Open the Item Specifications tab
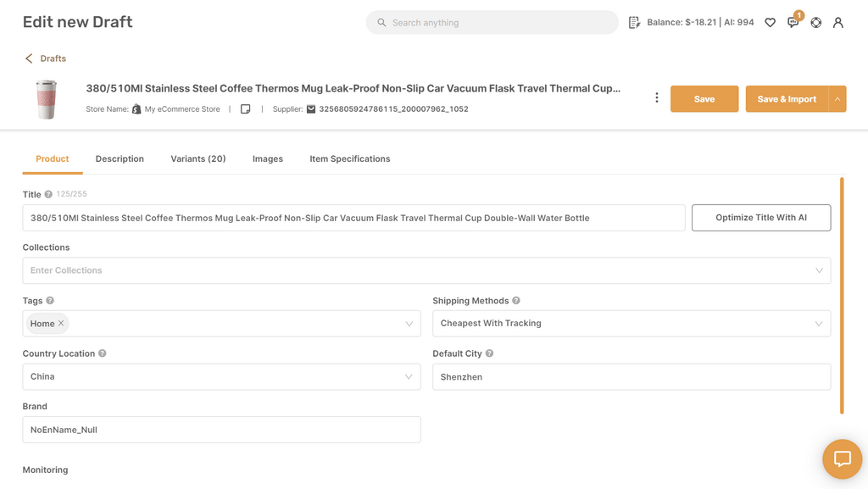The height and width of the screenshot is (489, 868). 350,158
